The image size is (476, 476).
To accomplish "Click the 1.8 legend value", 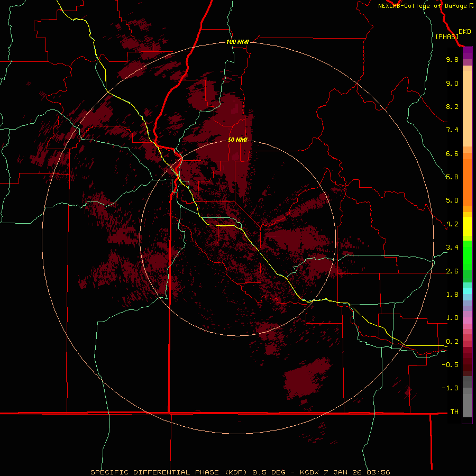I will (452, 295).
